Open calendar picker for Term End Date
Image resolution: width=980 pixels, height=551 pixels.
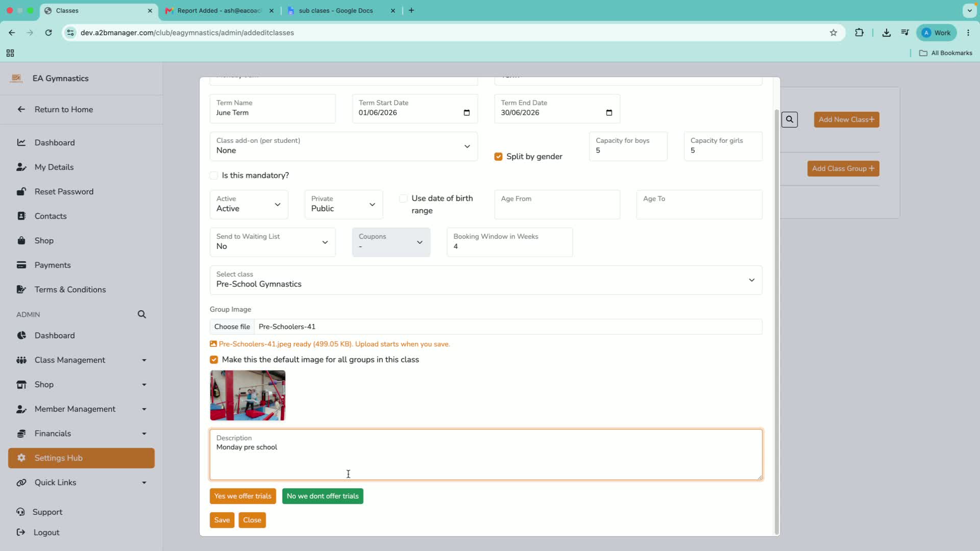609,113
